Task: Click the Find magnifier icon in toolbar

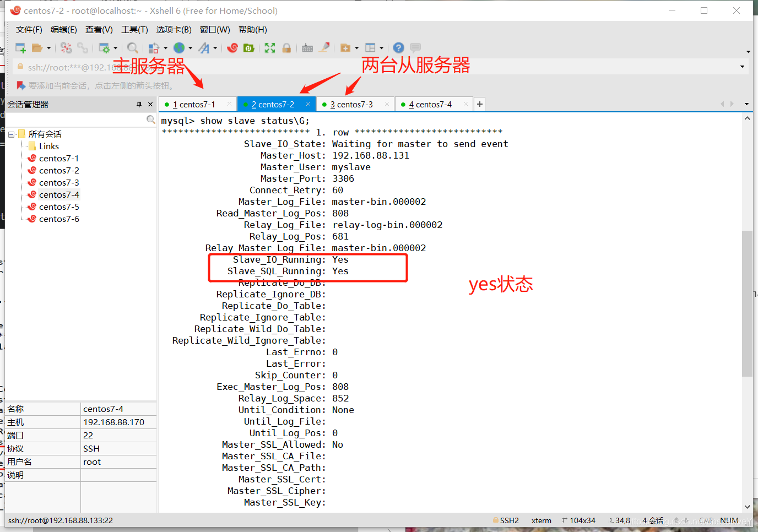Action: pos(133,48)
